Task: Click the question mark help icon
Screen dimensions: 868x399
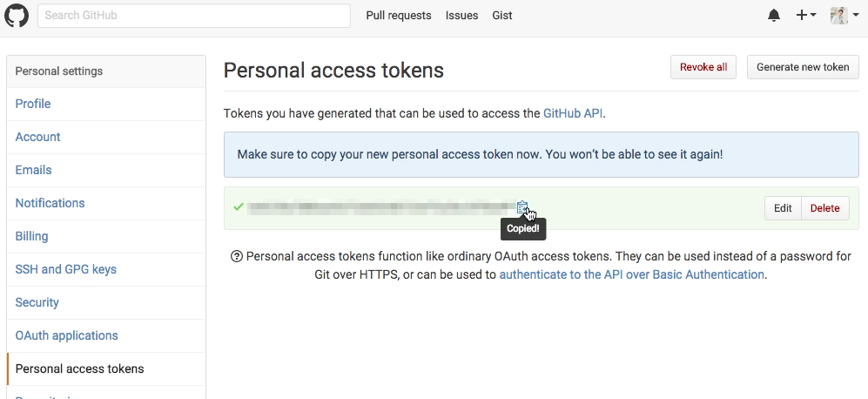Action: click(x=237, y=256)
